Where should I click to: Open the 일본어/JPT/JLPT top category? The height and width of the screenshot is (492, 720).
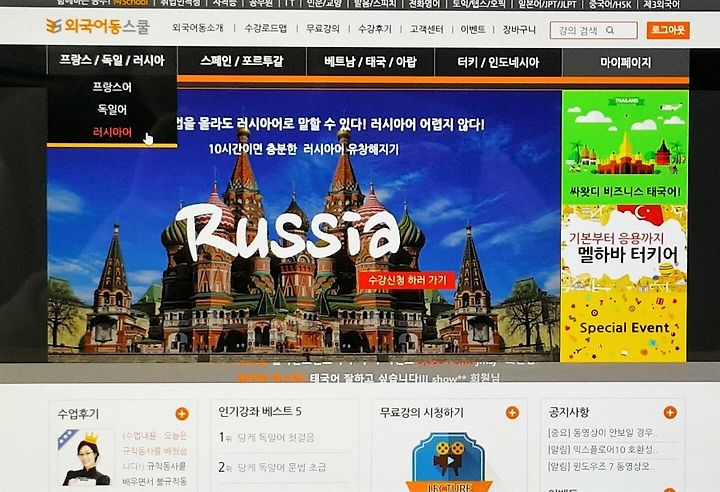547,5
